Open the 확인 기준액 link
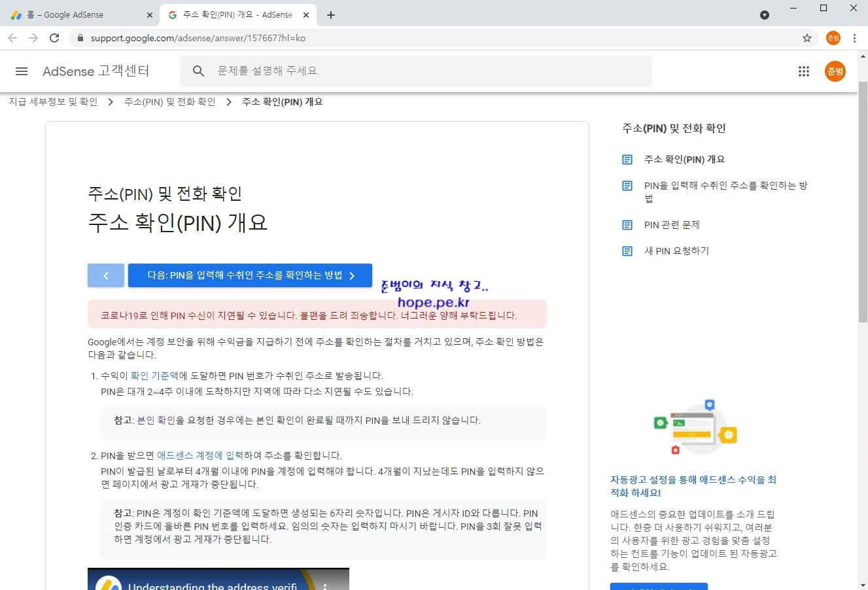Image resolution: width=868 pixels, height=590 pixels. coord(154,375)
